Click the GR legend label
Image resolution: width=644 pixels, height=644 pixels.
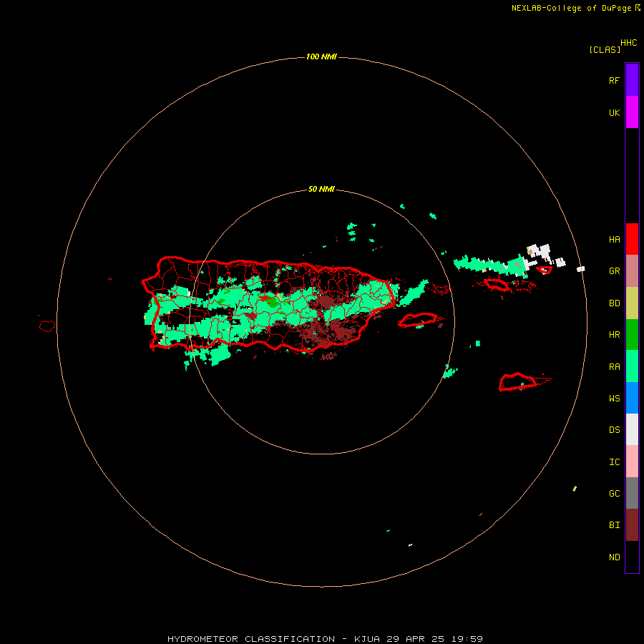tap(614, 271)
